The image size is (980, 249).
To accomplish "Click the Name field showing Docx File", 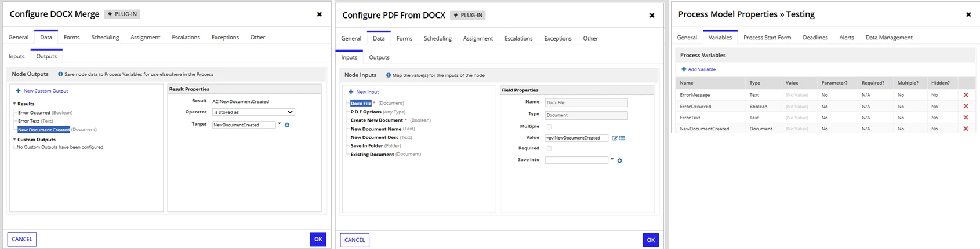I will tap(586, 102).
